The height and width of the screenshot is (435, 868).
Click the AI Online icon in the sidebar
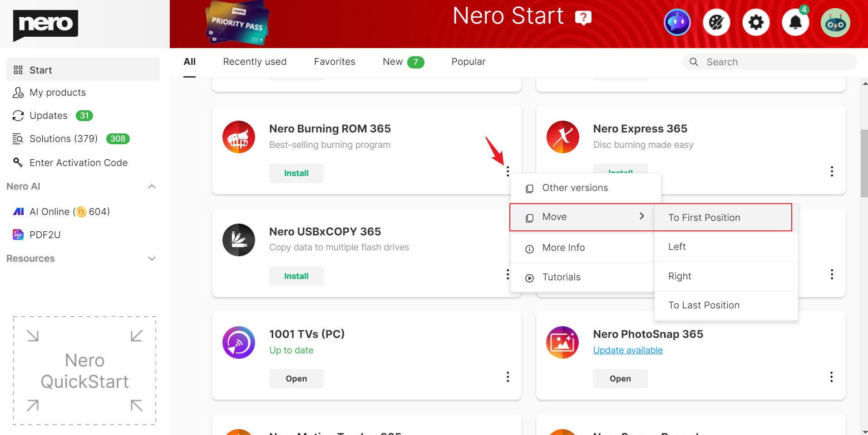(x=18, y=211)
